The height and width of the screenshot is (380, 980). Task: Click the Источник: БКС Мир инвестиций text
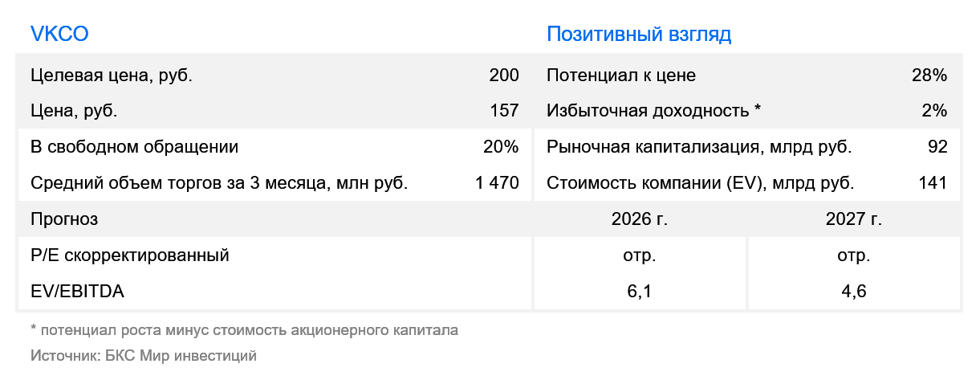pos(143,355)
